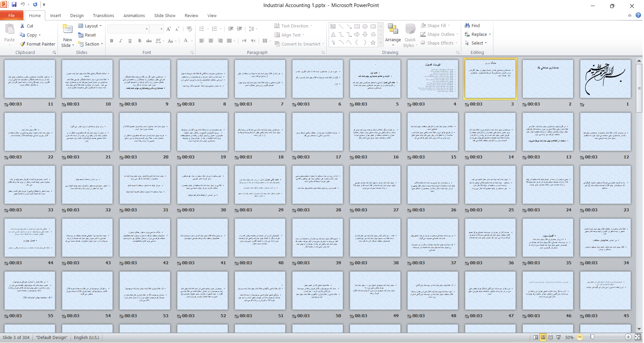
Task: Click Fit slide to window icon
Action: tap(638, 337)
